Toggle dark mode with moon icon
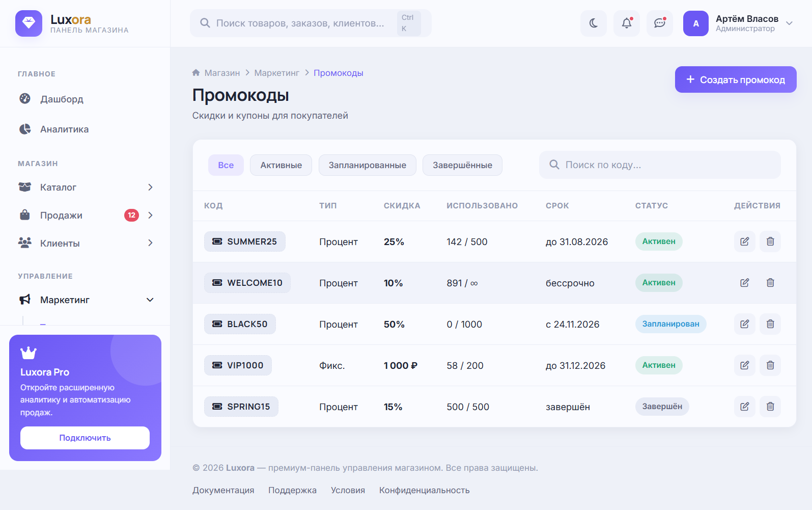Image resolution: width=812 pixels, height=510 pixels. (594, 23)
